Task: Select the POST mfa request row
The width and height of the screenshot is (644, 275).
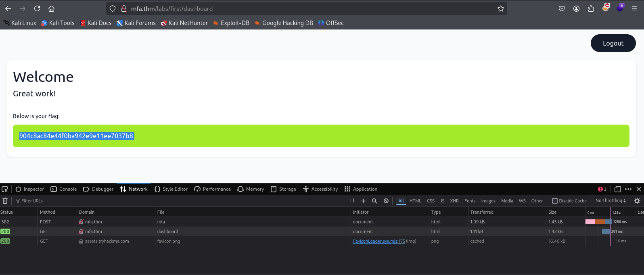Action: (322, 222)
